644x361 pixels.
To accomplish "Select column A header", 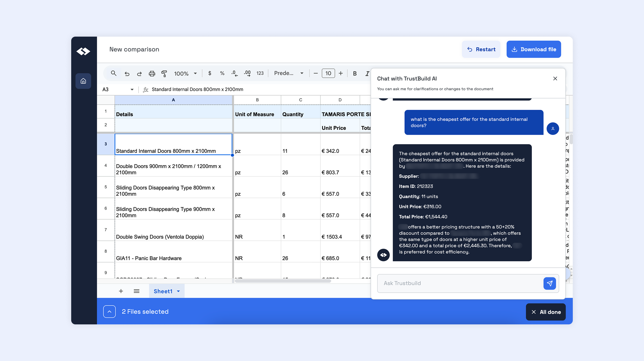I will 173,100.
